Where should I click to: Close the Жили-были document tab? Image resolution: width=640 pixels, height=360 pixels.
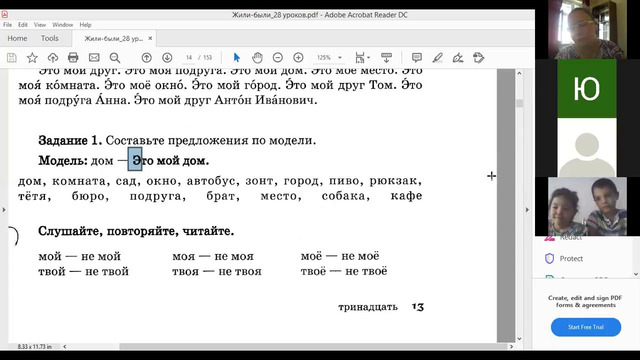coord(150,38)
